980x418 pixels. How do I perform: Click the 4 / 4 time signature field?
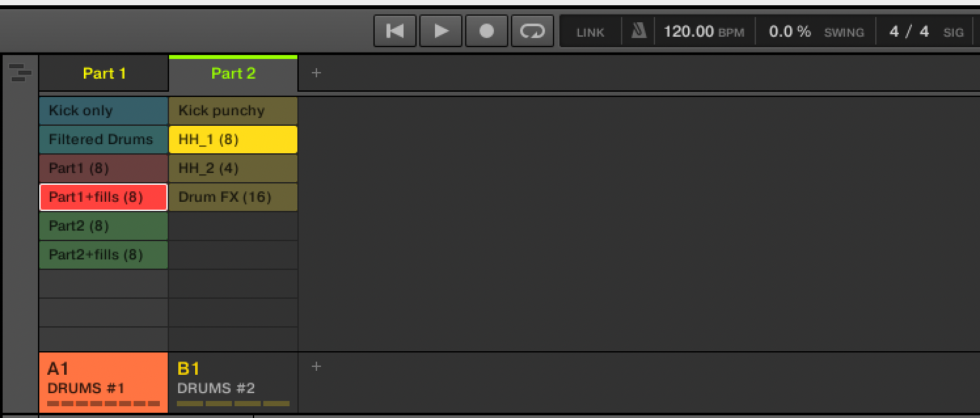909,31
